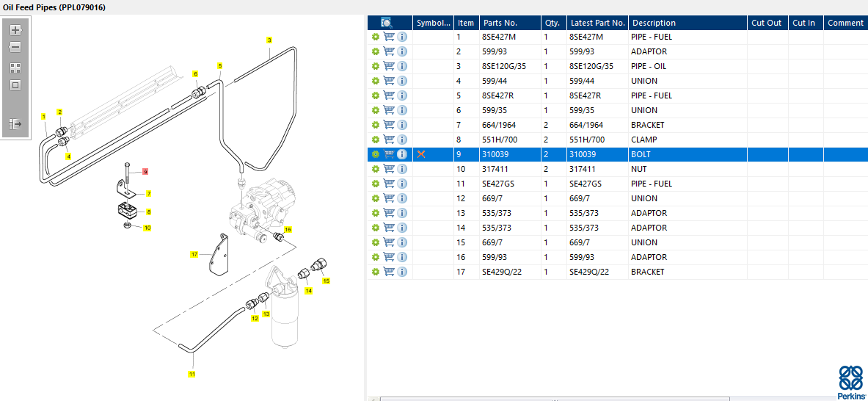This screenshot has height=401, width=868.
Task: Sort by the Description column header
Action: tap(688, 23)
